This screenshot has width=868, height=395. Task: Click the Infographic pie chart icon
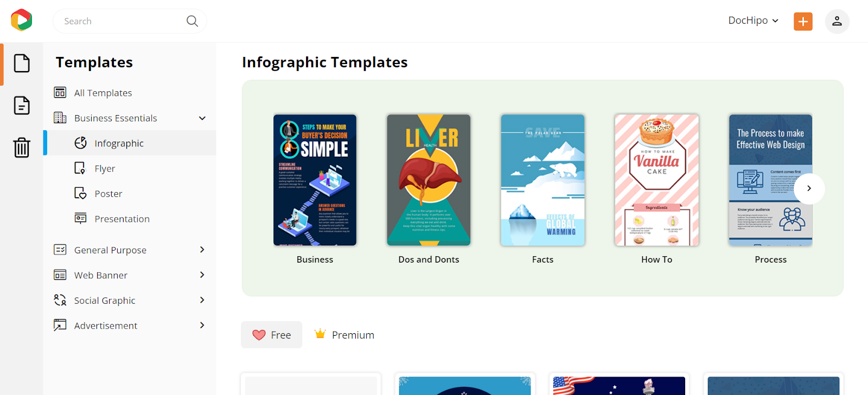click(x=81, y=143)
